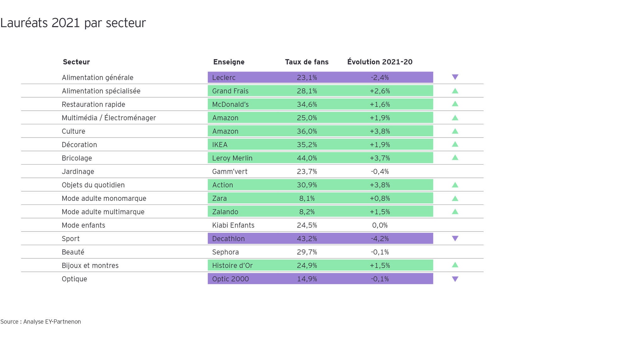Click the up arrow for Grand Frais
This screenshot has width=644, height=342.
pos(455,91)
